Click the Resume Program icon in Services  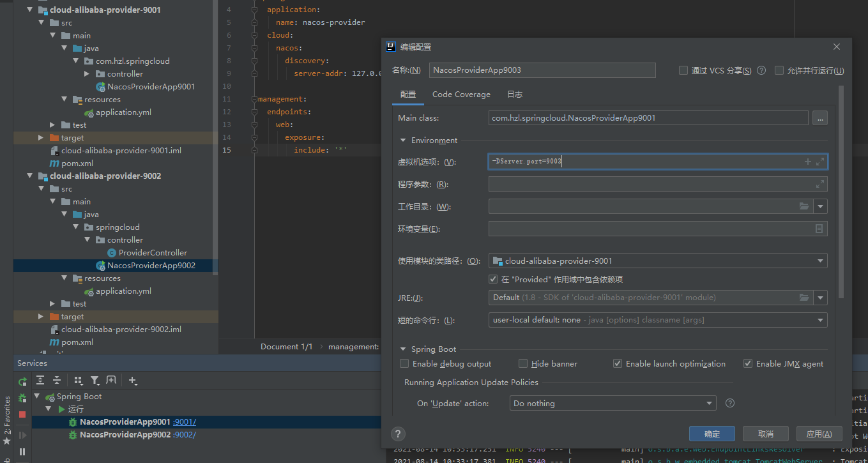coord(22,435)
